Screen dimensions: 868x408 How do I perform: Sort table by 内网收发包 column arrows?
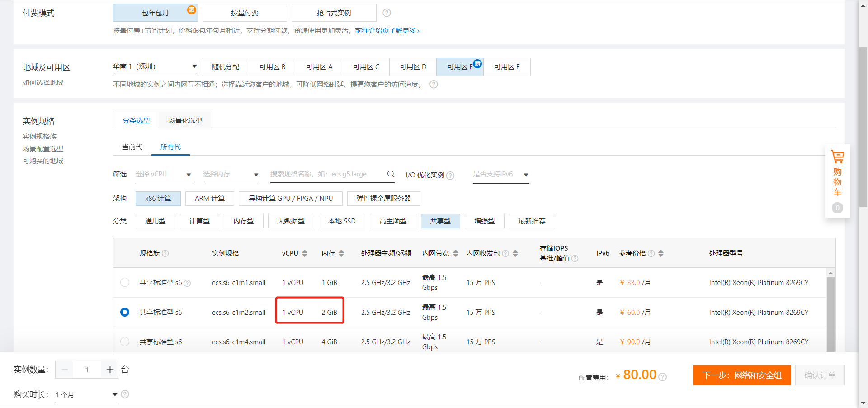point(515,253)
